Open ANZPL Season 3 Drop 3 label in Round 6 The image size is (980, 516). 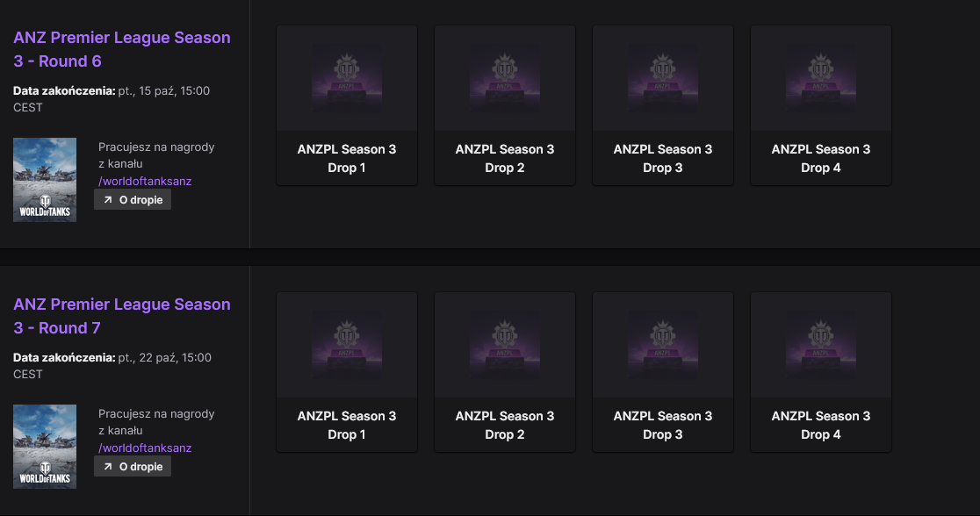tap(663, 159)
